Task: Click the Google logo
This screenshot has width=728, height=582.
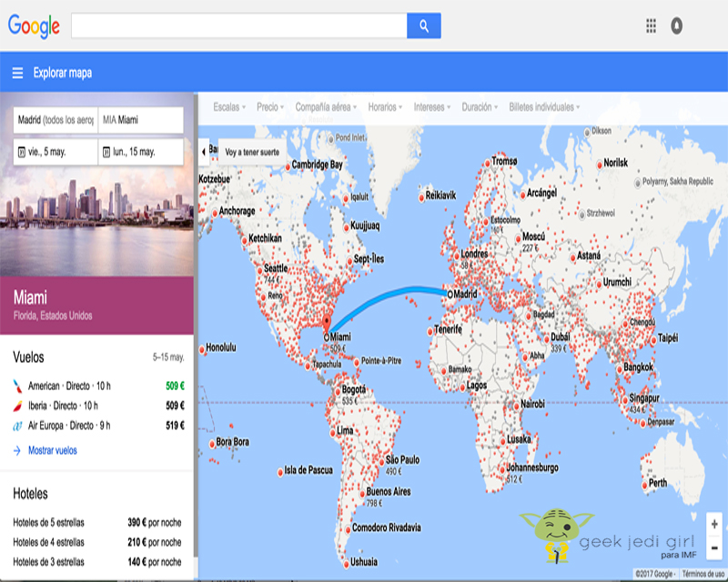Action: (x=34, y=26)
